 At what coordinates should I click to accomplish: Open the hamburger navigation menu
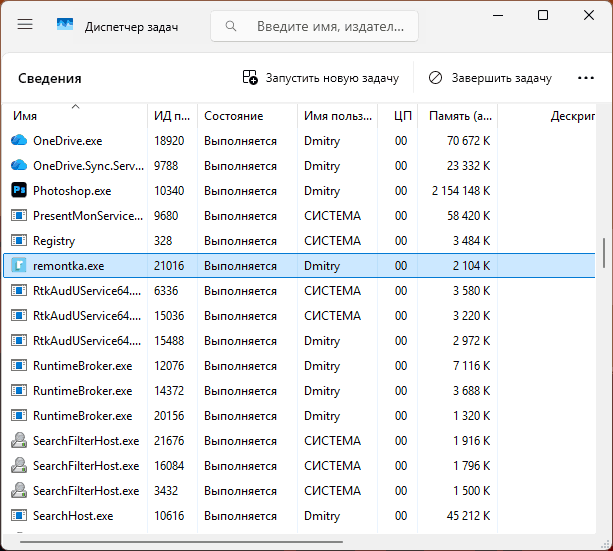[x=25, y=25]
